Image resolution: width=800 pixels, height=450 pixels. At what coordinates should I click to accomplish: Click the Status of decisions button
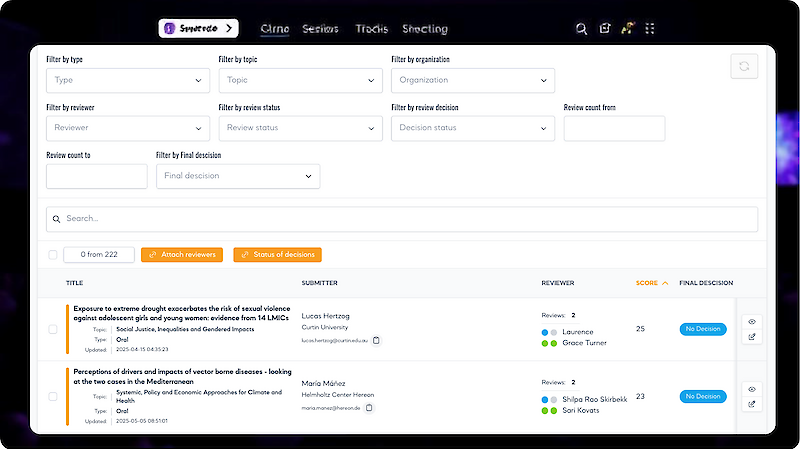277,255
